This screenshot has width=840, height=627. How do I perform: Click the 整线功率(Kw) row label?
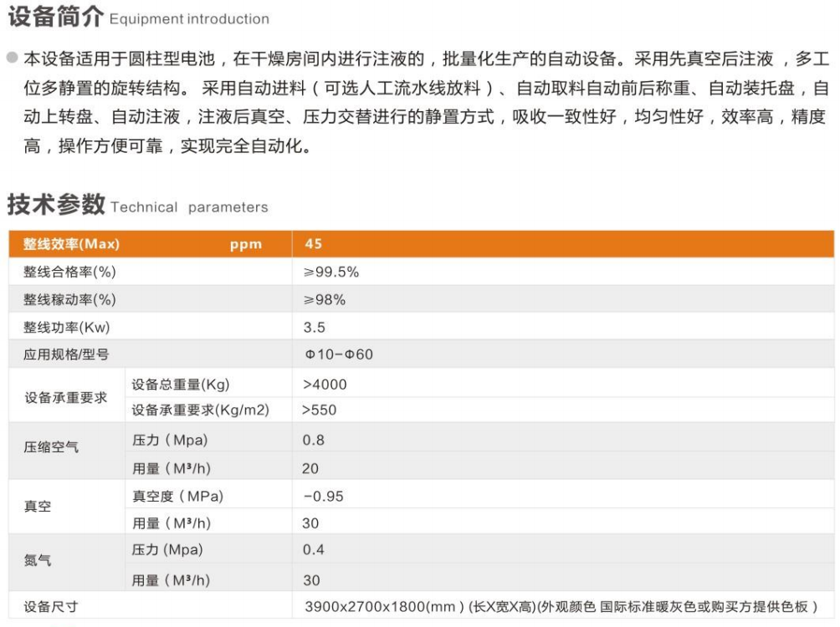pyautogui.click(x=67, y=327)
